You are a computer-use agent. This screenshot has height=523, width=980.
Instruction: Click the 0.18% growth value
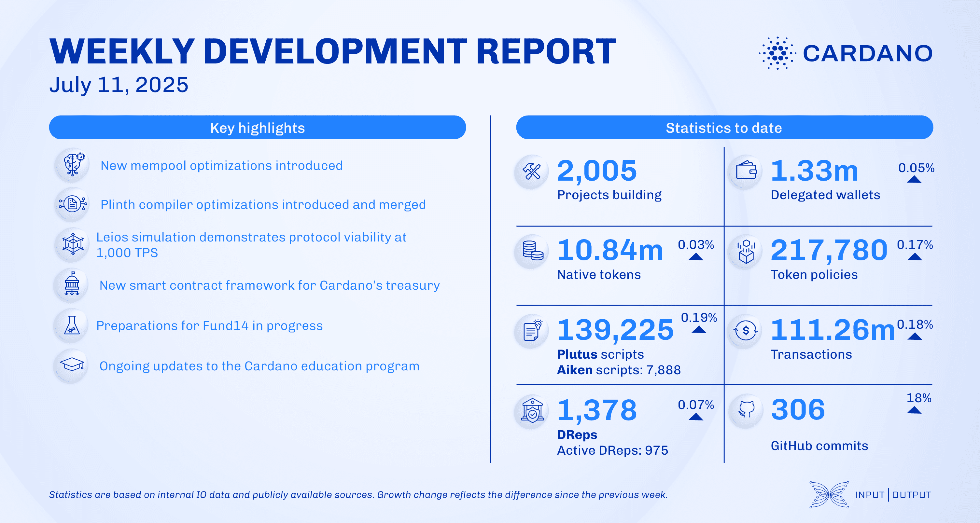click(915, 324)
